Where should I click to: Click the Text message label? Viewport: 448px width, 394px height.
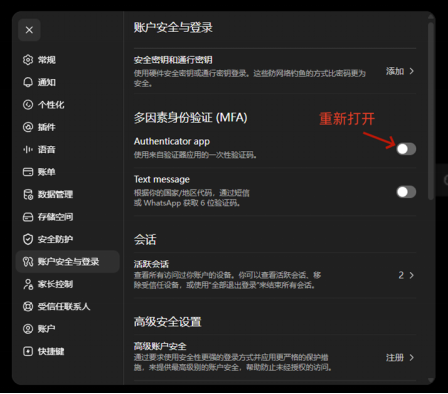[162, 179]
